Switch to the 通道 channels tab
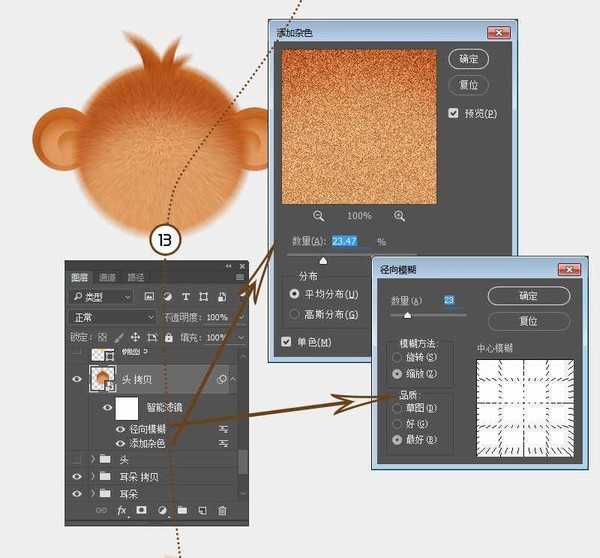This screenshot has width=600, height=558. [107, 277]
